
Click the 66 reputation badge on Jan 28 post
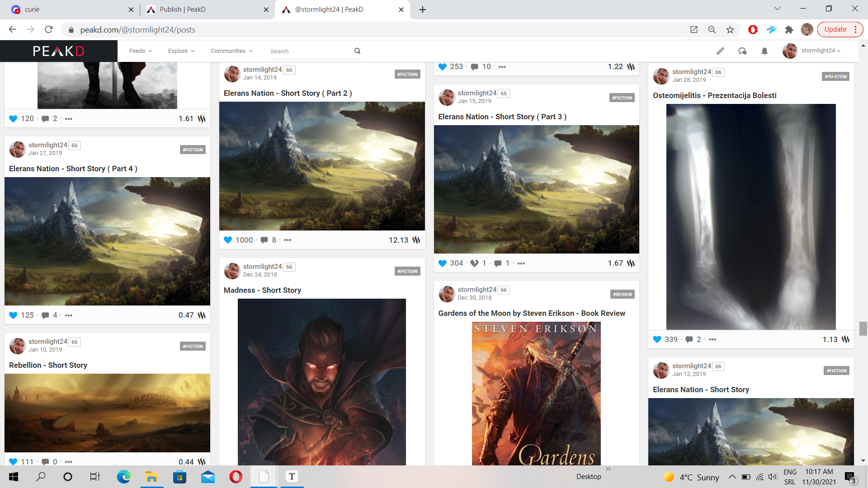pos(718,72)
